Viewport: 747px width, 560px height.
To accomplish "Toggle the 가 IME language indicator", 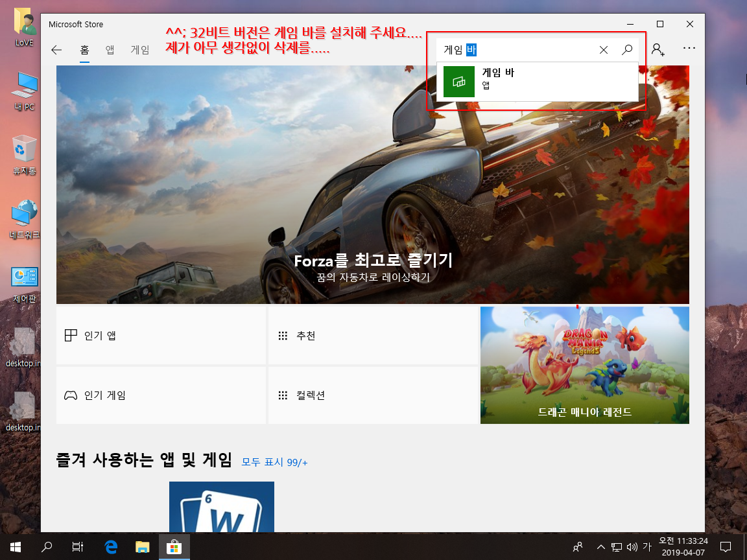I will (x=646, y=547).
